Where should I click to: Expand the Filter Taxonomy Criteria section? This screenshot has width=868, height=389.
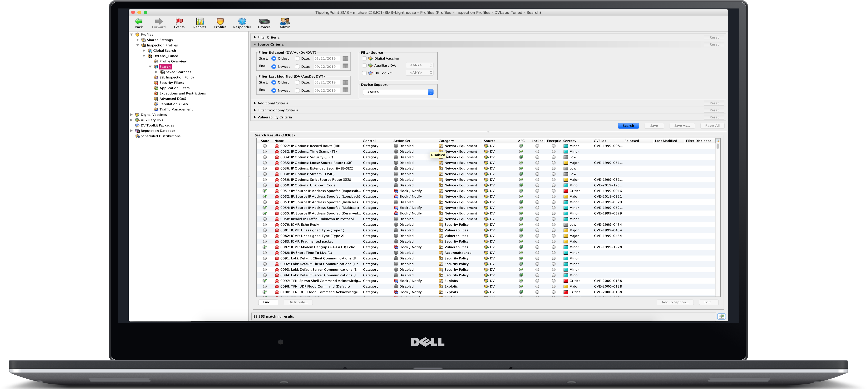[255, 110]
